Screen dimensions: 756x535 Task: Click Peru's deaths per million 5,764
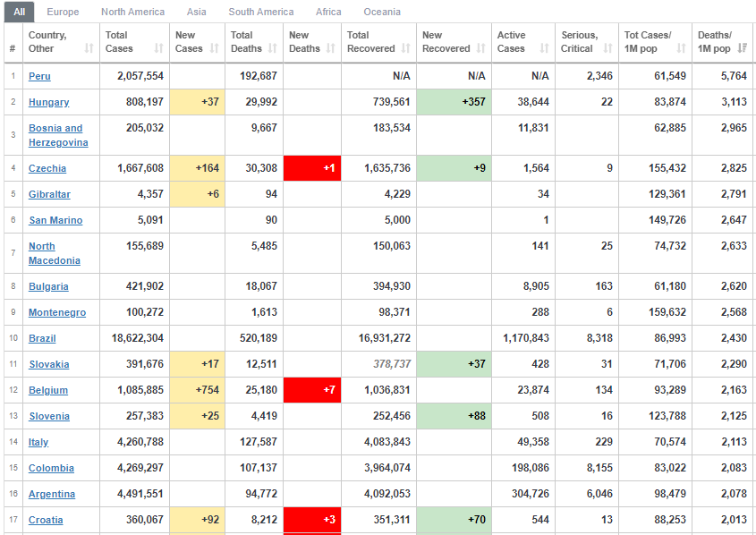734,76
